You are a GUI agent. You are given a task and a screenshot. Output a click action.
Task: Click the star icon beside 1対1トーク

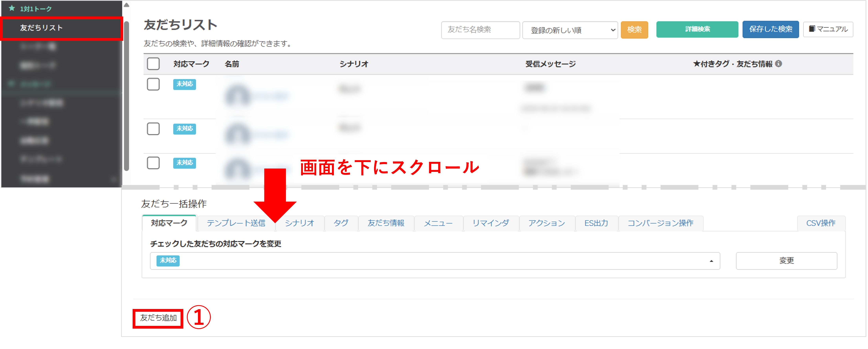click(x=12, y=8)
